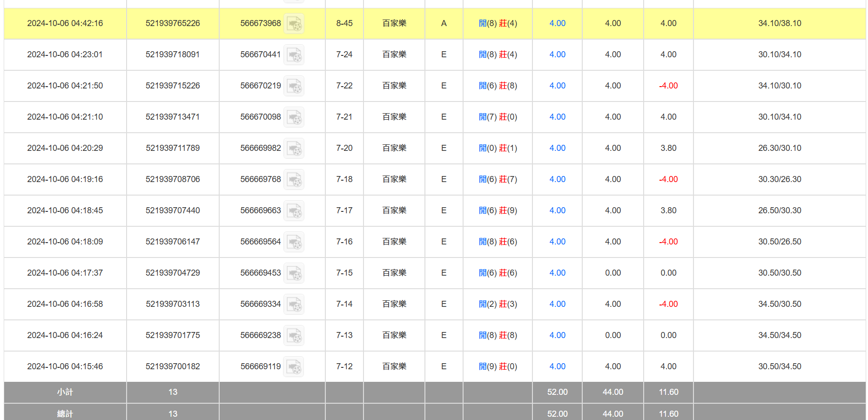Click the 閒(6) 莊(9) result in row 7-17
The image size is (868, 420).
[498, 210]
